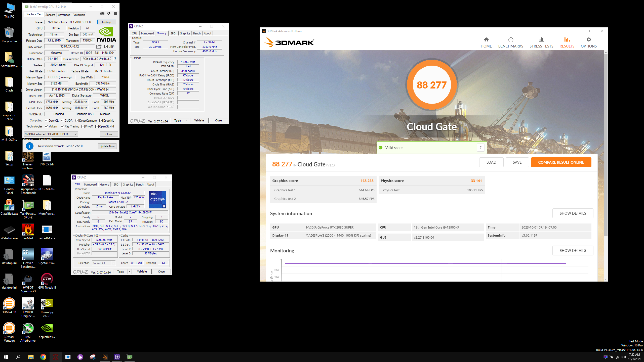Click the Bus Interface question mark icon
The image size is (644, 362).
coord(115,59)
